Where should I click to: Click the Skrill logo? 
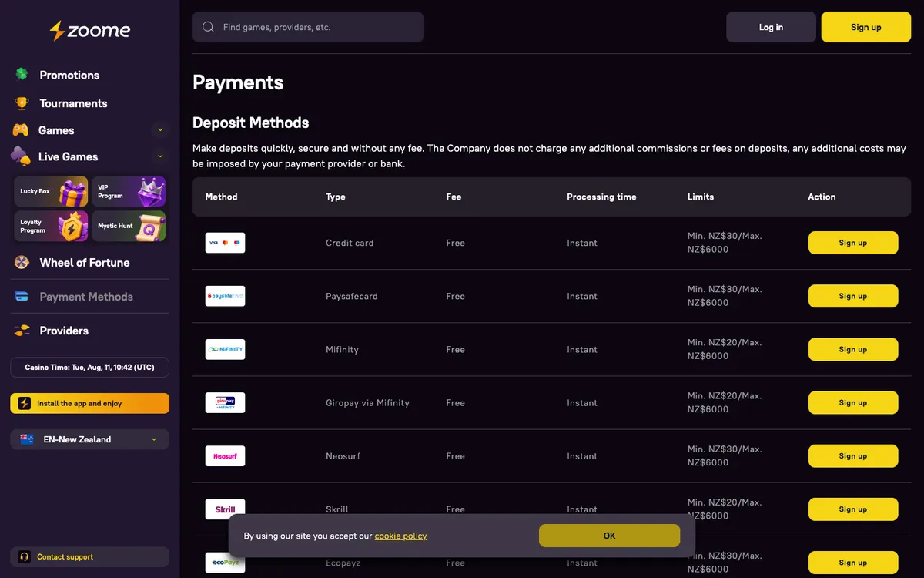225,509
